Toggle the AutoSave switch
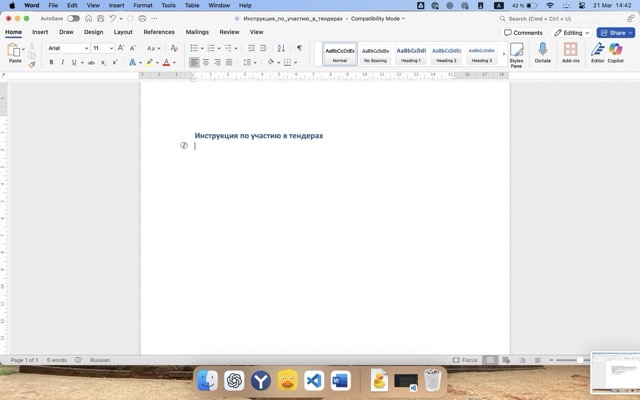640x400 pixels. pyautogui.click(x=73, y=18)
